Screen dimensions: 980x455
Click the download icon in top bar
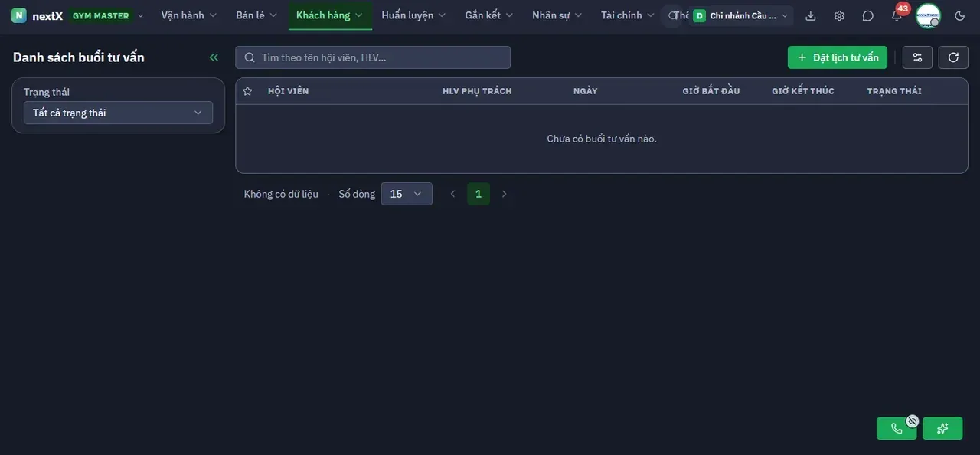tap(811, 15)
